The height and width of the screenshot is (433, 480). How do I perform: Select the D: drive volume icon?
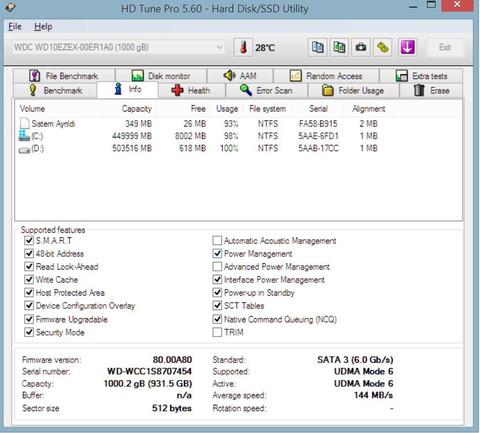tap(24, 150)
